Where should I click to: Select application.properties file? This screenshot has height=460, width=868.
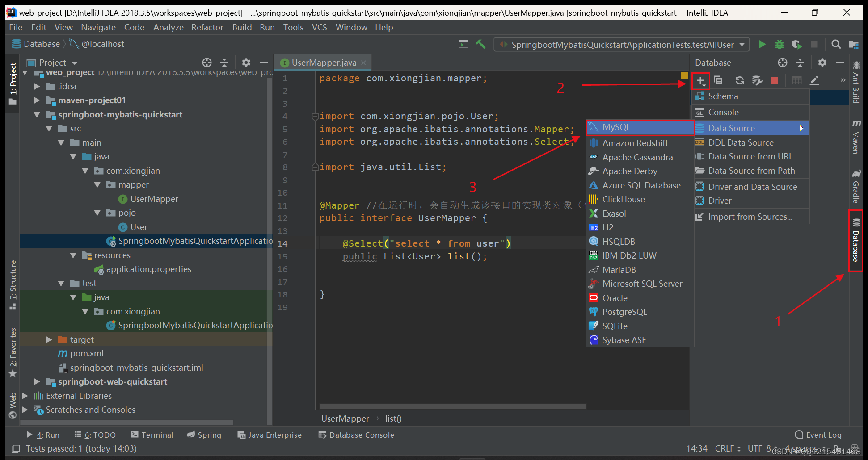coord(148,269)
